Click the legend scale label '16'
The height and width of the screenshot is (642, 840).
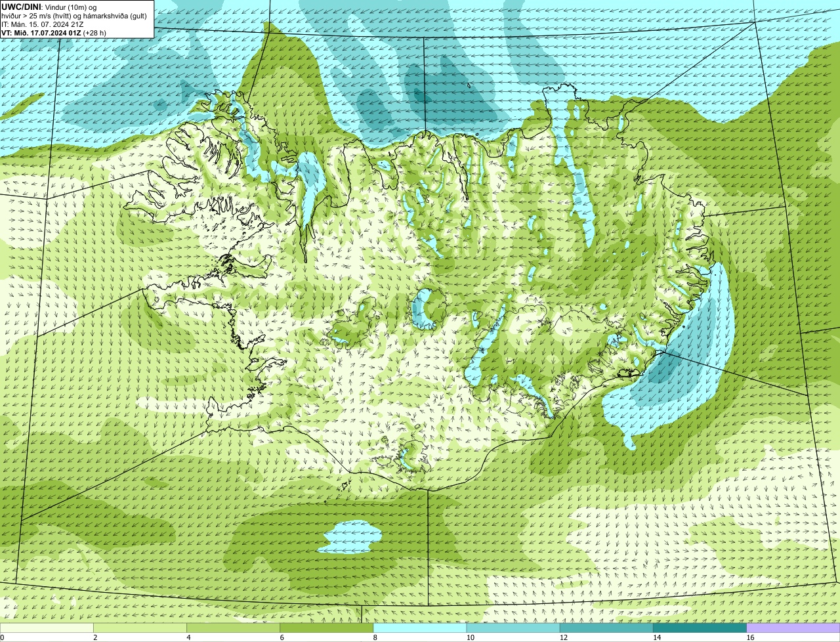(750, 637)
